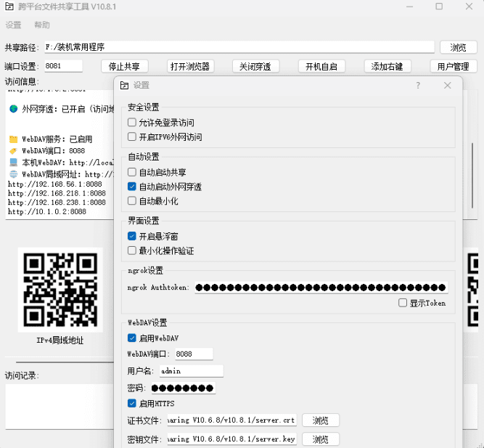
Task: Click address http://192.168.238.1:8088
Action: point(57,203)
